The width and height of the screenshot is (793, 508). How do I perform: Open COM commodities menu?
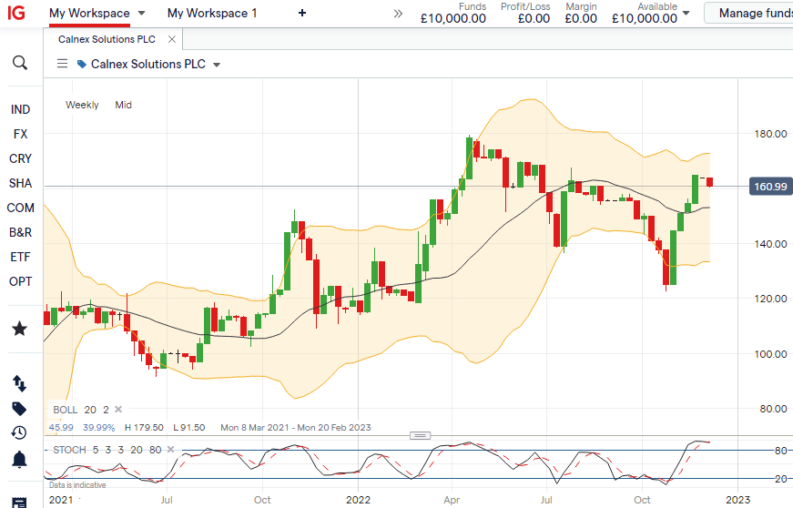click(x=20, y=208)
